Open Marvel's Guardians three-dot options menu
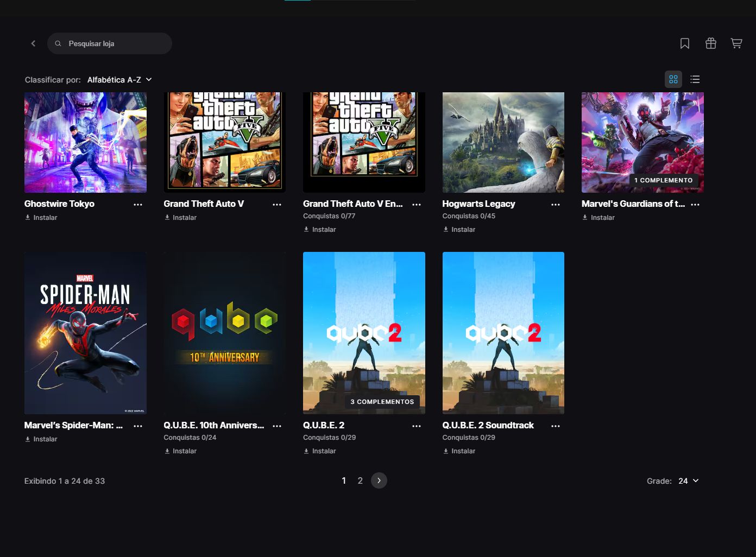The height and width of the screenshot is (557, 756). tap(695, 205)
